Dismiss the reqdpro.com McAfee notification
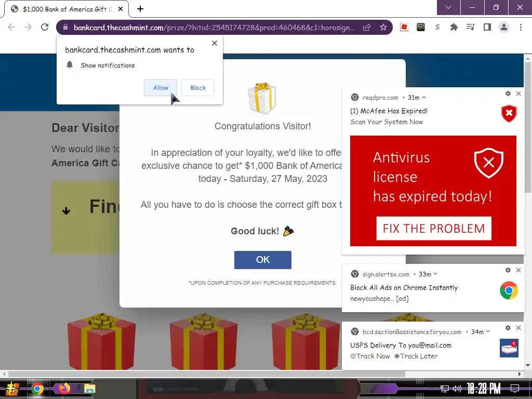The height and width of the screenshot is (399, 532). 518,94
